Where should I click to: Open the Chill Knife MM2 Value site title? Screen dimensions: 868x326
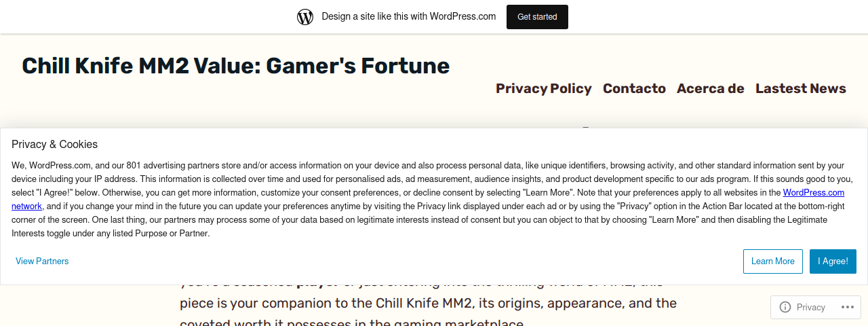point(236,66)
